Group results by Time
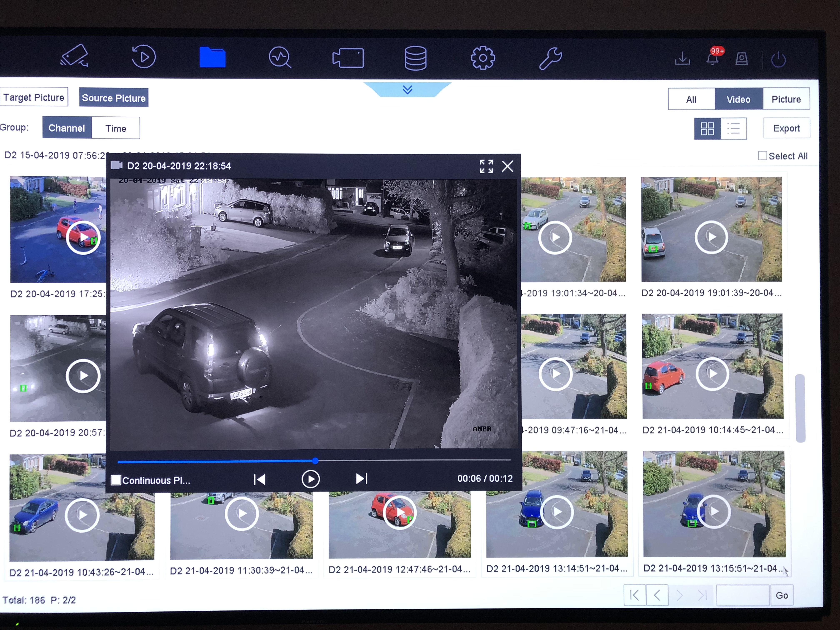840x630 pixels. click(116, 128)
